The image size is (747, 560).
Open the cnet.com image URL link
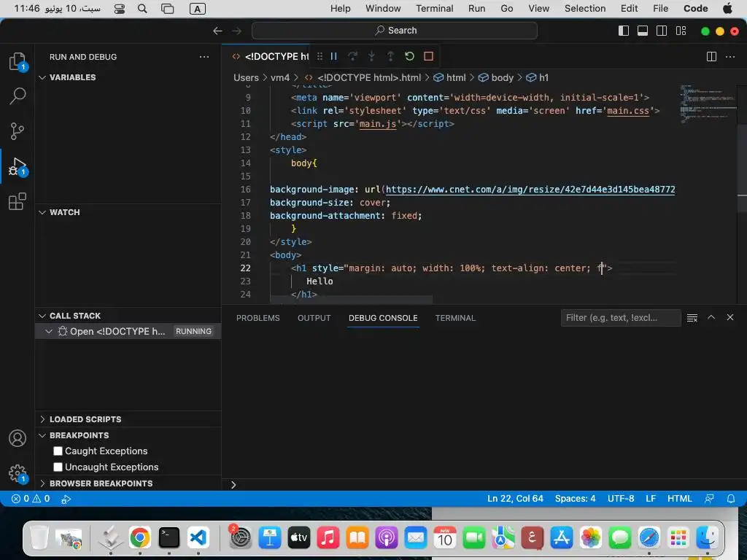point(530,190)
